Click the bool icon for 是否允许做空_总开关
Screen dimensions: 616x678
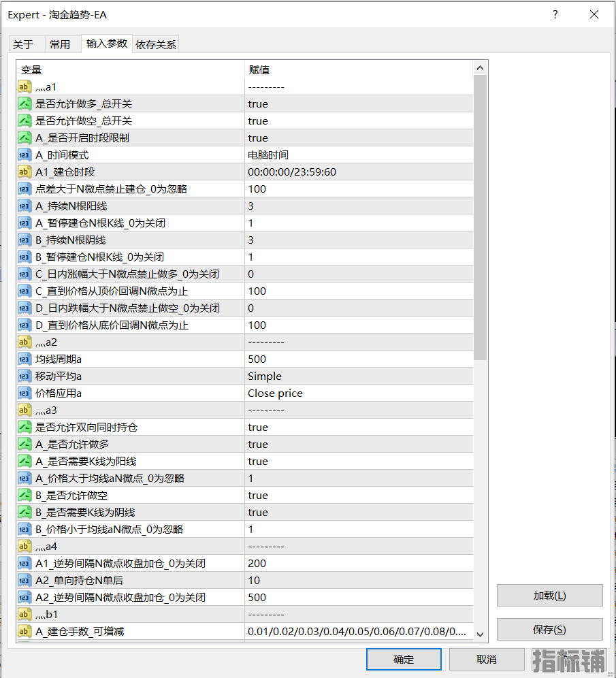25,121
